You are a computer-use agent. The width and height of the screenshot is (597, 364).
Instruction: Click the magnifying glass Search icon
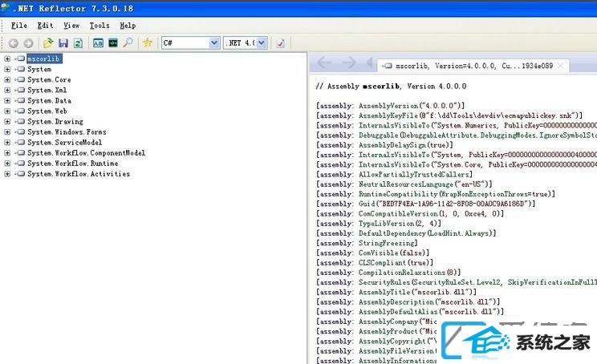click(x=128, y=42)
